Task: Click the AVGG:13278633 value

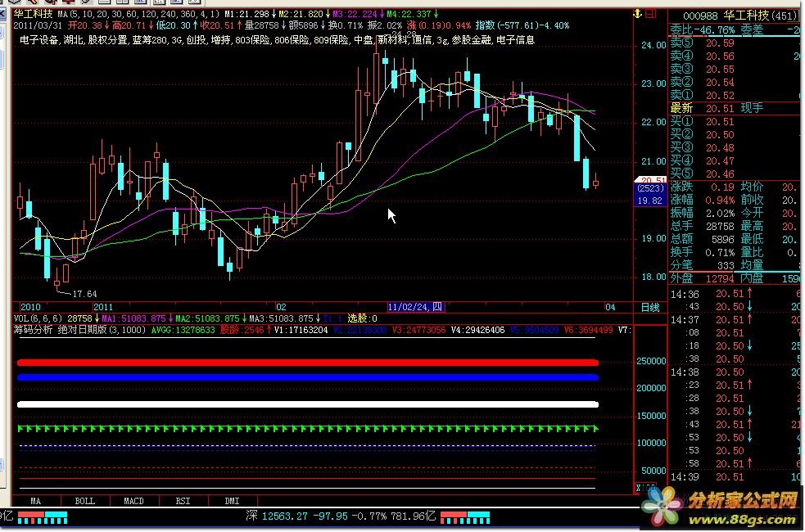Action: point(183,330)
